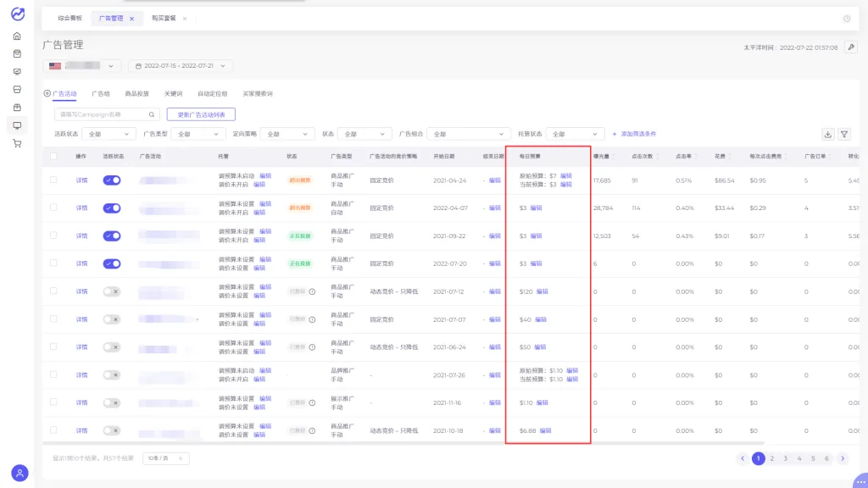Viewport: 868px width, 488px height.
Task: Click the info icon in the 2021-07-12 row
Action: point(312,291)
